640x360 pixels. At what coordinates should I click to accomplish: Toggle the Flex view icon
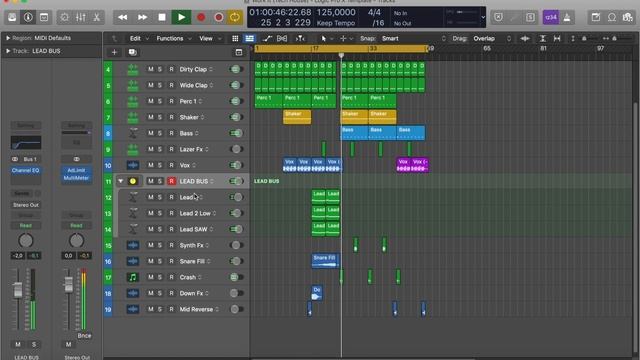pyautogui.click(x=282, y=38)
